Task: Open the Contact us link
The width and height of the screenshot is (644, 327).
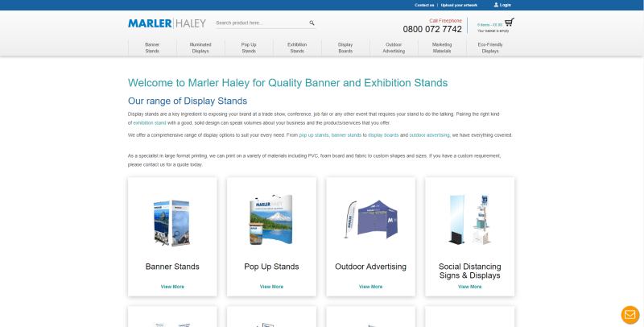Action: tap(424, 5)
